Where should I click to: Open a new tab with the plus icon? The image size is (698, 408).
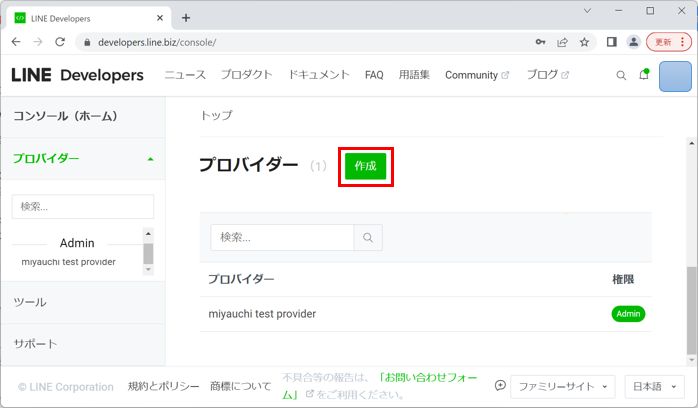(186, 18)
